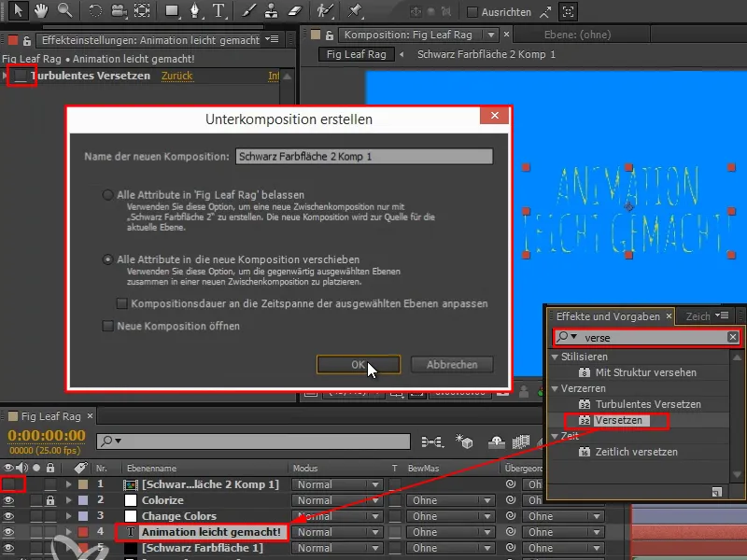Select the Clone Stamp tool
Screen dimensions: 747x560
point(271,11)
